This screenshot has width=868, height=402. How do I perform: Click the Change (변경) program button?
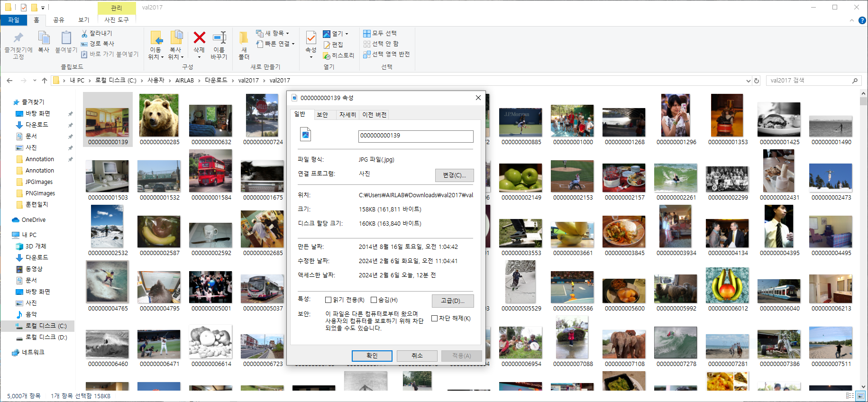tap(454, 175)
